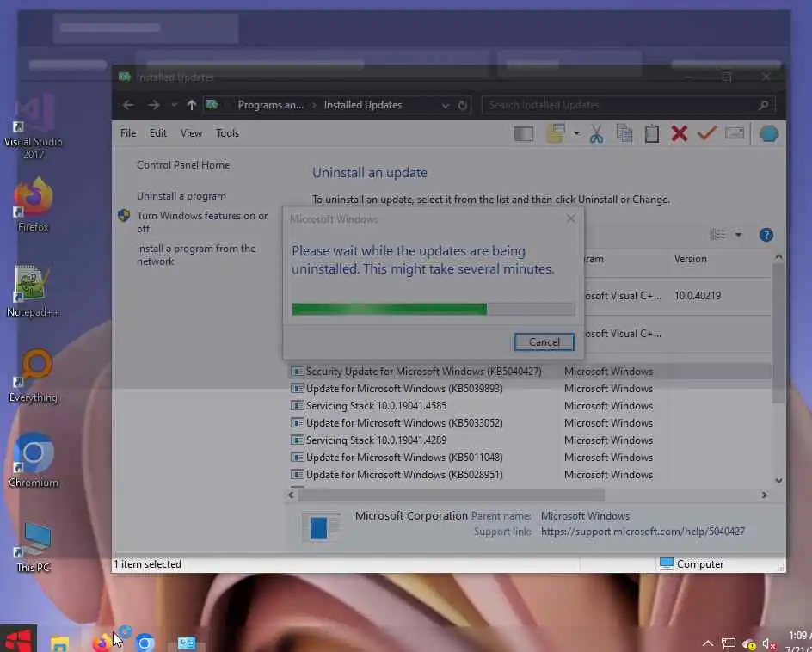Open the File menu
The image size is (812, 652).
pyautogui.click(x=128, y=133)
